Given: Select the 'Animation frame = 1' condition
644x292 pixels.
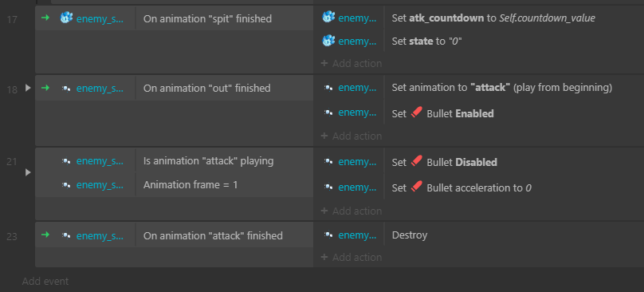Looking at the screenshot, I should pyautogui.click(x=190, y=185).
